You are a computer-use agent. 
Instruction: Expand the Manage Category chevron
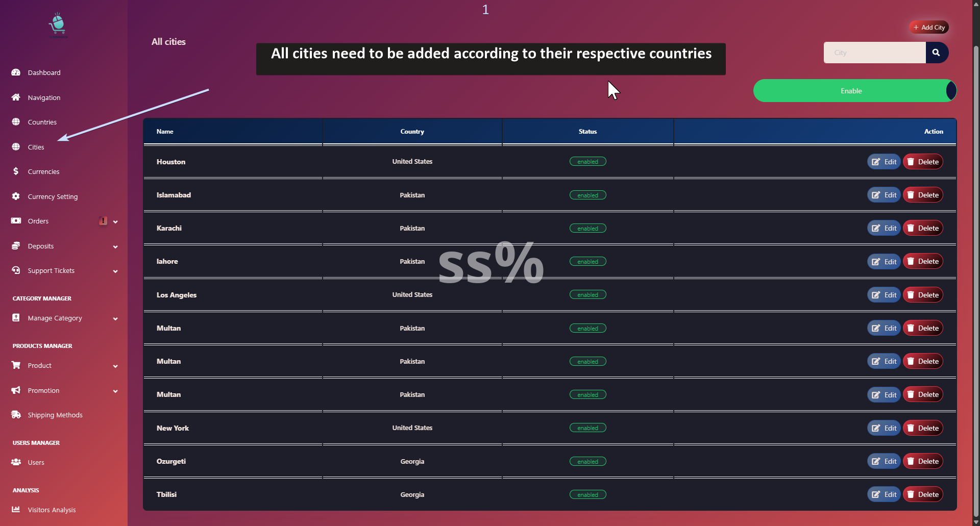[115, 318]
